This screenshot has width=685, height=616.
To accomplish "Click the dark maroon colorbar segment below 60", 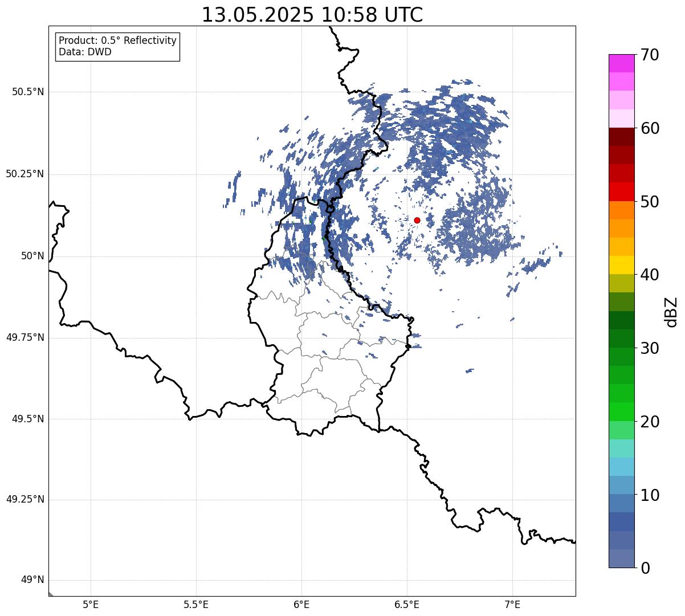I will 621,137.
